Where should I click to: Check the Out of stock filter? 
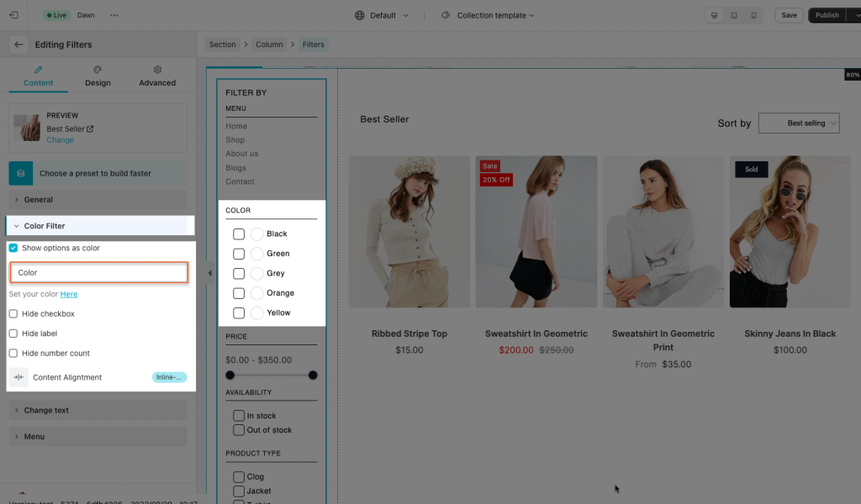(x=239, y=430)
